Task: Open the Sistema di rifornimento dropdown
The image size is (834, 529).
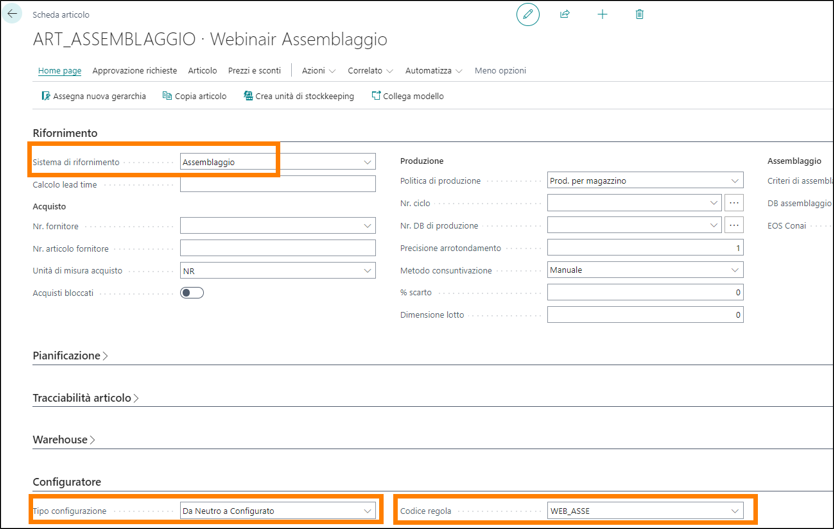Action: coord(368,162)
